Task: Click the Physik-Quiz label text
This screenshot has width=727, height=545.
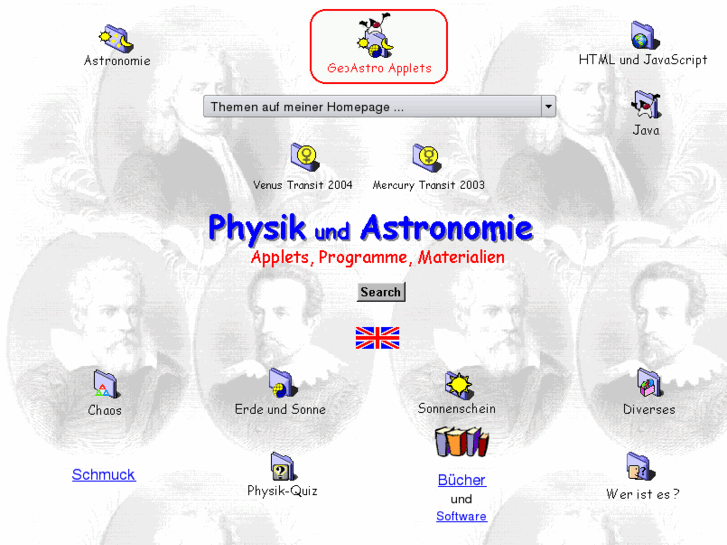Action: click(x=282, y=491)
